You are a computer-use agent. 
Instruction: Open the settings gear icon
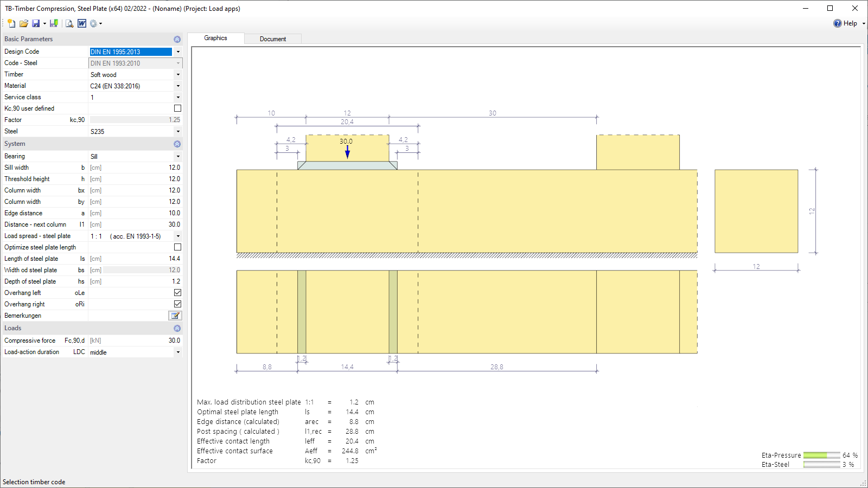point(93,23)
